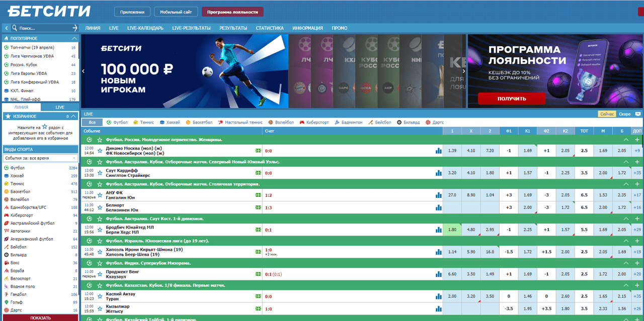Click the Дартс filter in live bar
Viewport: 644px width, 321px height.
pos(435,122)
